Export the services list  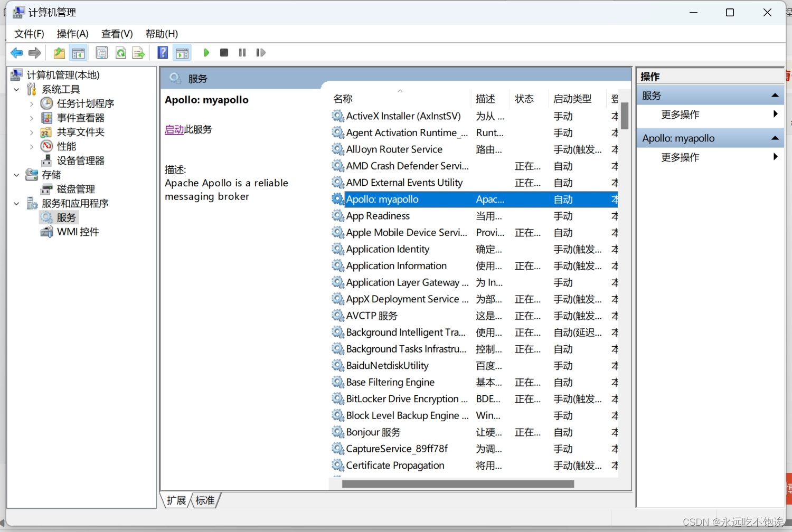(x=138, y=52)
